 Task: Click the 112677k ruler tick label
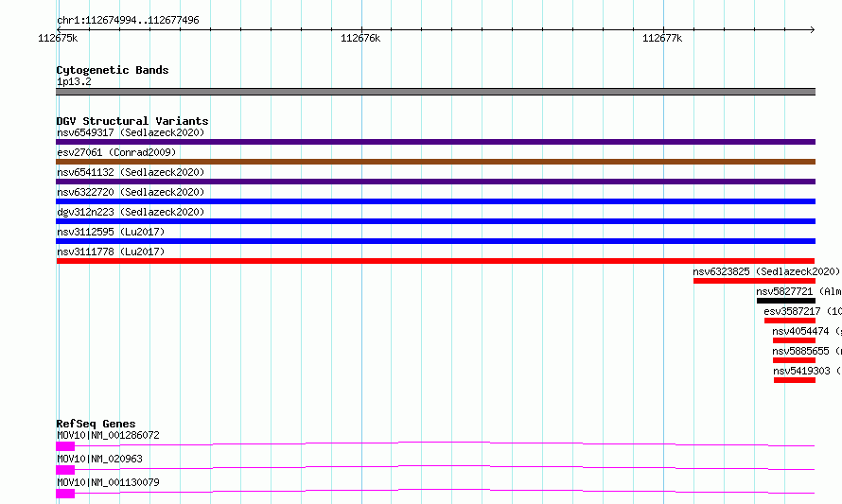(x=662, y=38)
